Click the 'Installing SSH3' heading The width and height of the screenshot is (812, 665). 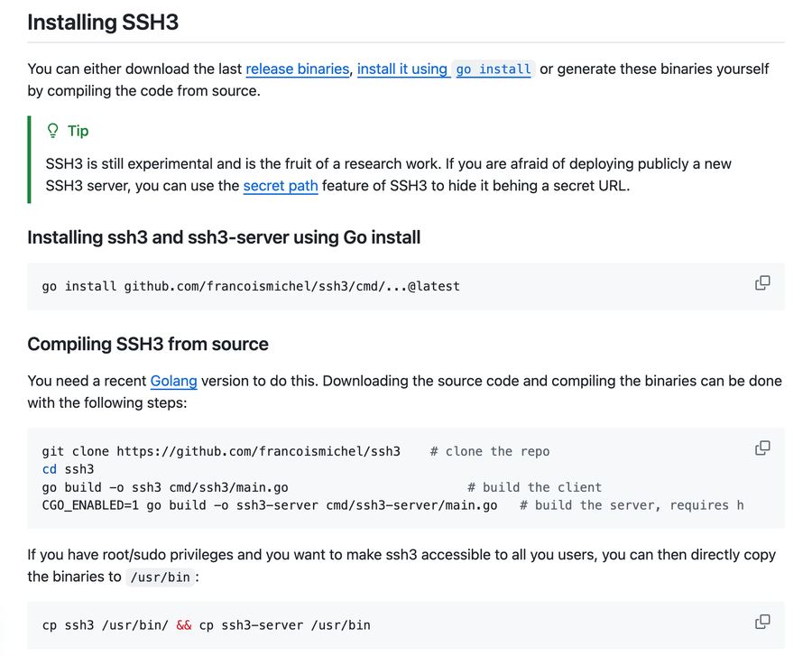pos(103,23)
